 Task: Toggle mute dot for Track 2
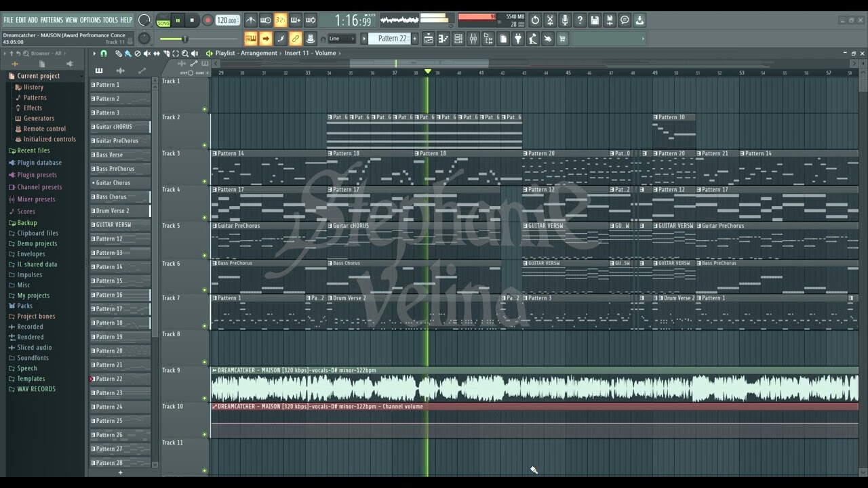[204, 145]
